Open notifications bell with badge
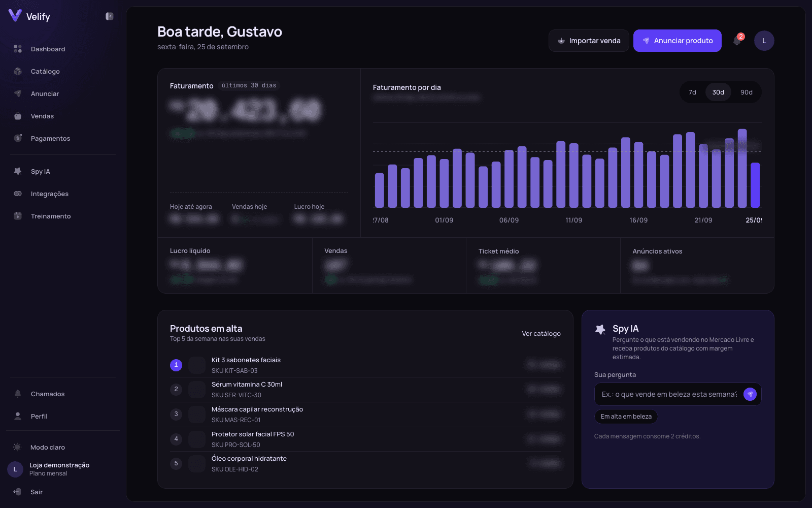 click(737, 41)
